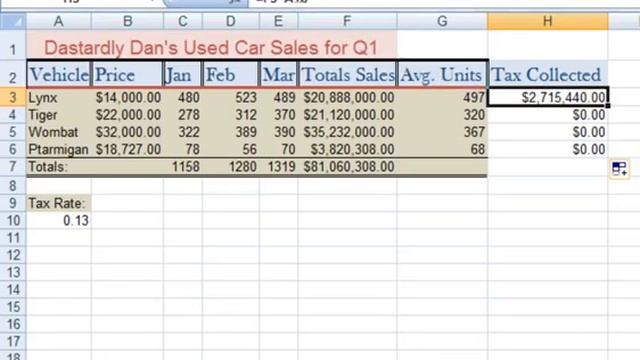This screenshot has height=360, width=640.
Task: Click Tiger February value 312
Action: [x=231, y=115]
